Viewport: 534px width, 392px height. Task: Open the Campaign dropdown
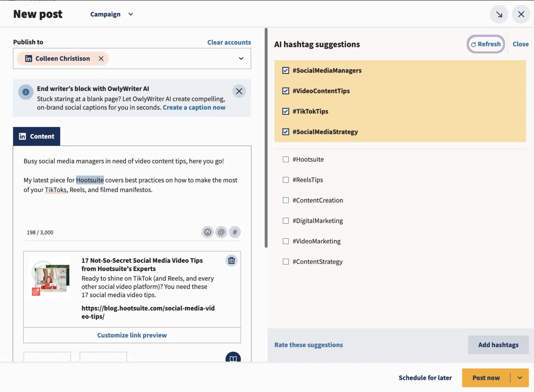click(111, 14)
